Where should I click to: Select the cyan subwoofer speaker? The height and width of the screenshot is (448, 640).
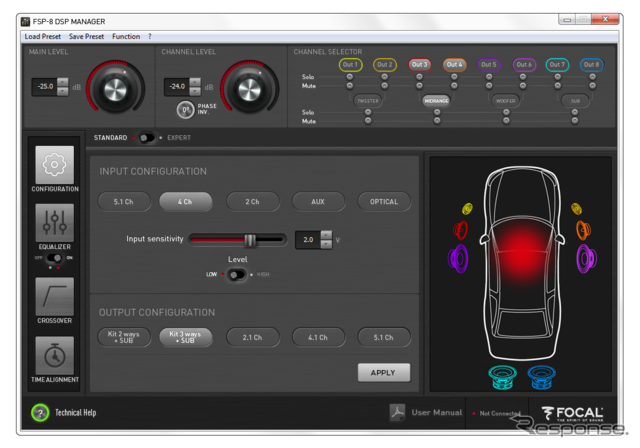pyautogui.click(x=503, y=377)
